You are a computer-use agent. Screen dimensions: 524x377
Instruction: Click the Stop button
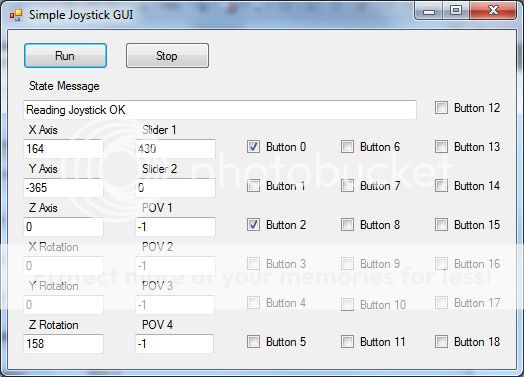[167, 55]
